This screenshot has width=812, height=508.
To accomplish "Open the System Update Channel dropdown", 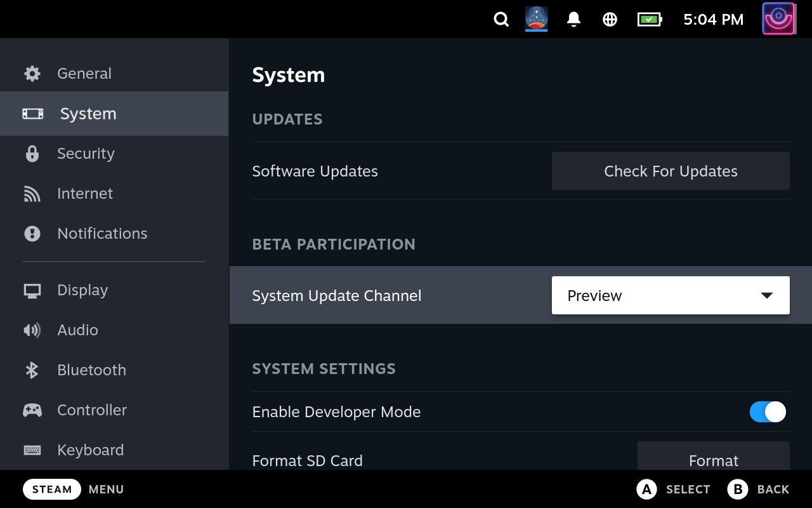I will pos(671,295).
